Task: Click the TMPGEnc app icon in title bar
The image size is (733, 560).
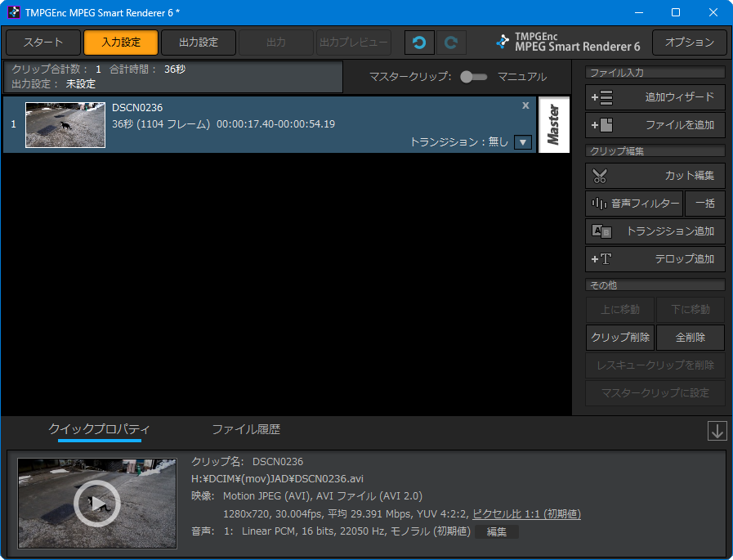Action: [14, 12]
